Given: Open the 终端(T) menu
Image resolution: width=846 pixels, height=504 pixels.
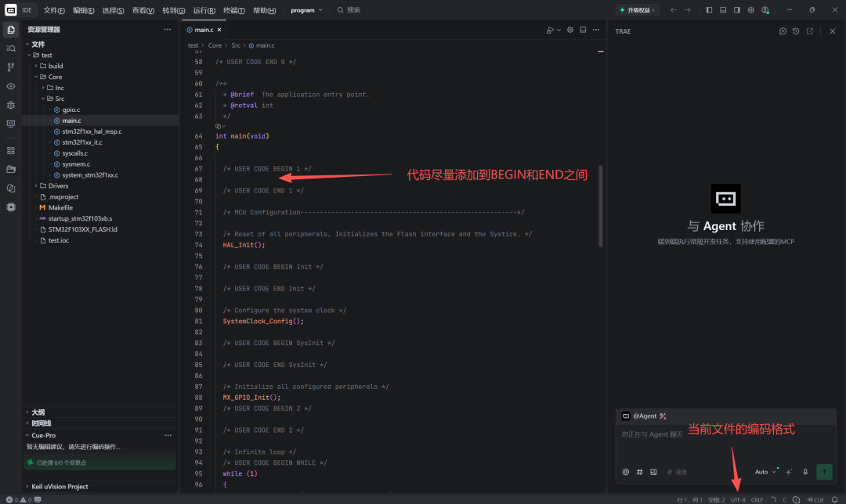Looking at the screenshot, I should pos(234,10).
